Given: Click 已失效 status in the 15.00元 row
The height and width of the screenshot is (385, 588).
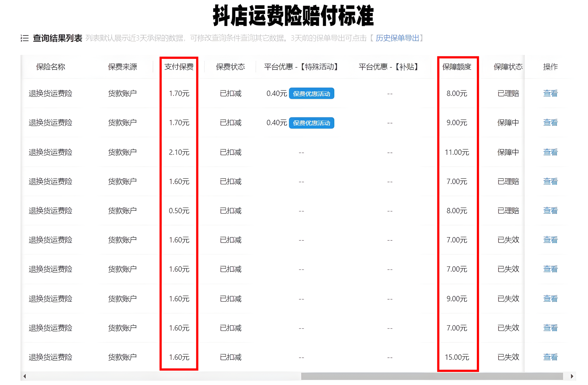Looking at the screenshot, I should click(x=508, y=357).
